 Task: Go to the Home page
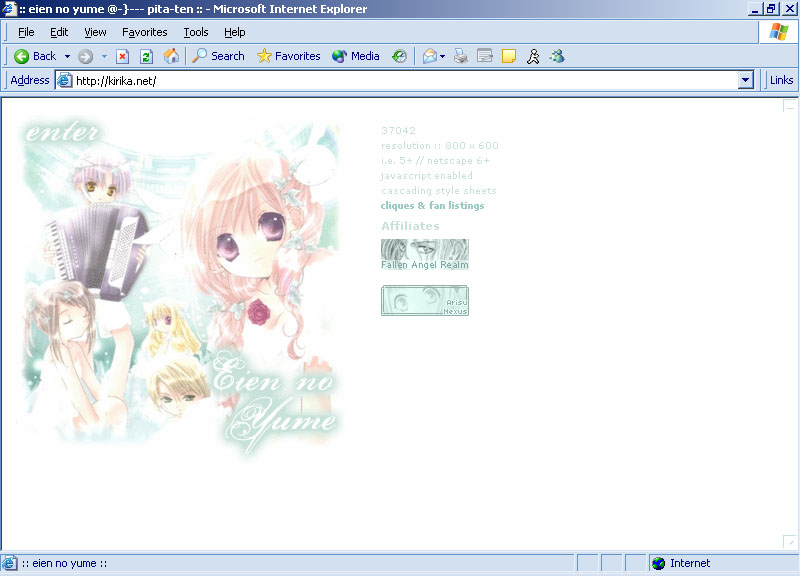coord(171,56)
